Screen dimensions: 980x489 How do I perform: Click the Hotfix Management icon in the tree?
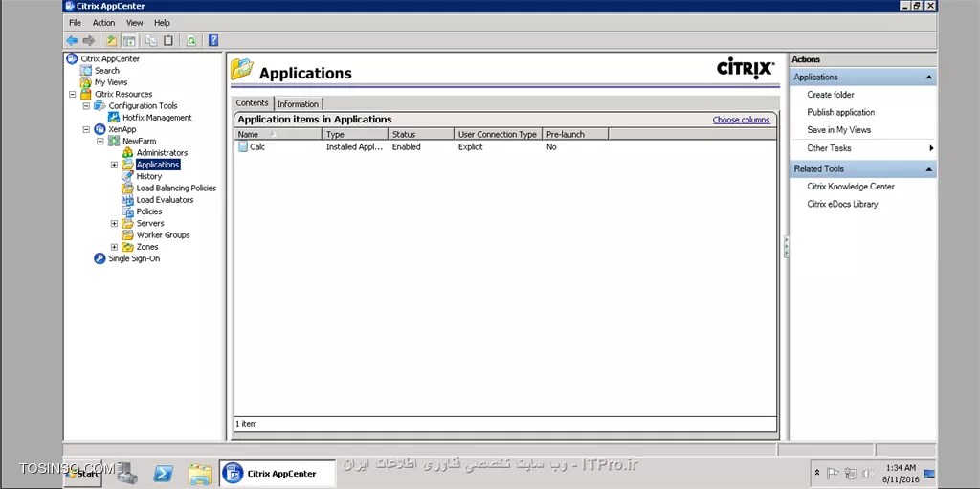(114, 118)
